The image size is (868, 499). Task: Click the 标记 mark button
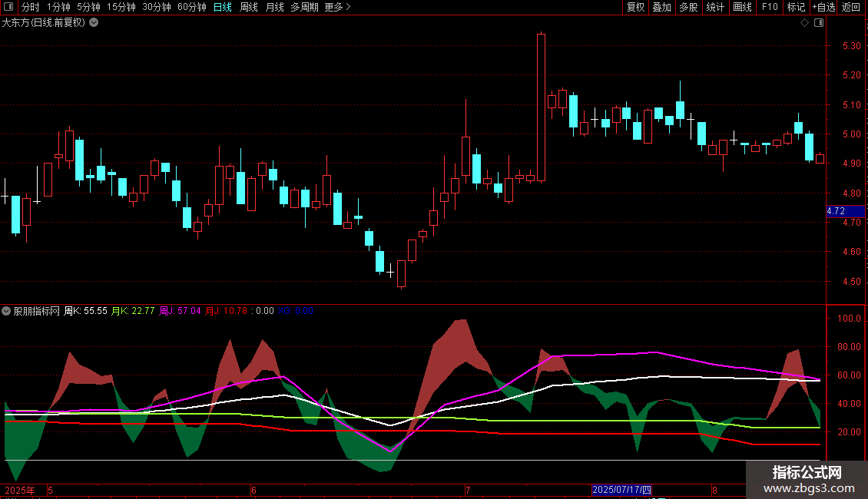click(796, 7)
